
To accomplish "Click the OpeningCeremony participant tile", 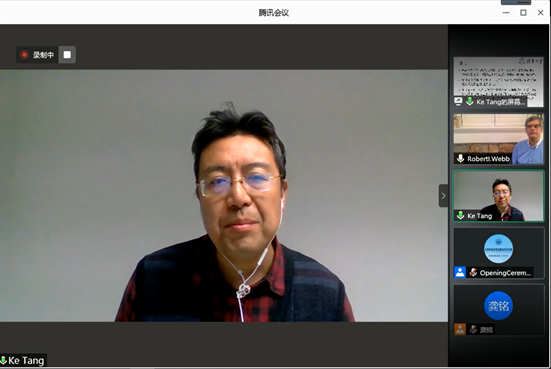I will (498, 253).
